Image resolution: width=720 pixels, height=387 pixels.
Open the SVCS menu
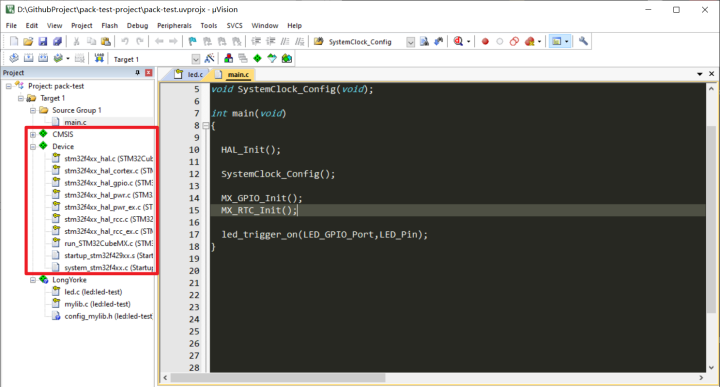tap(234, 26)
